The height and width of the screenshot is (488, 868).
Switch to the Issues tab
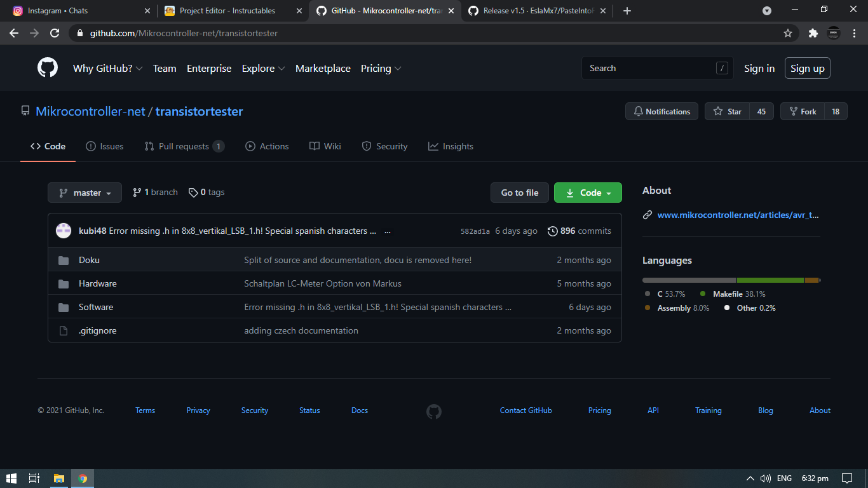105,146
